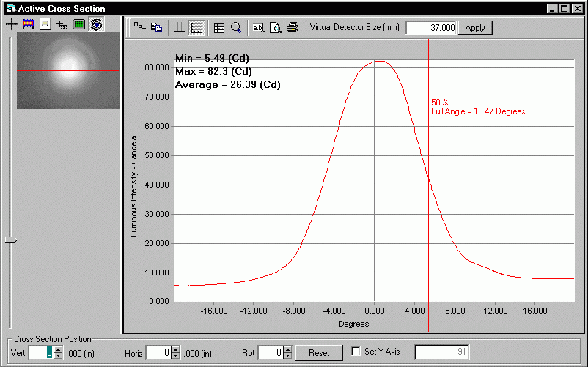Screen dimensions: 588x367
Task: Click the a.b text label icon
Action: pyautogui.click(x=258, y=27)
